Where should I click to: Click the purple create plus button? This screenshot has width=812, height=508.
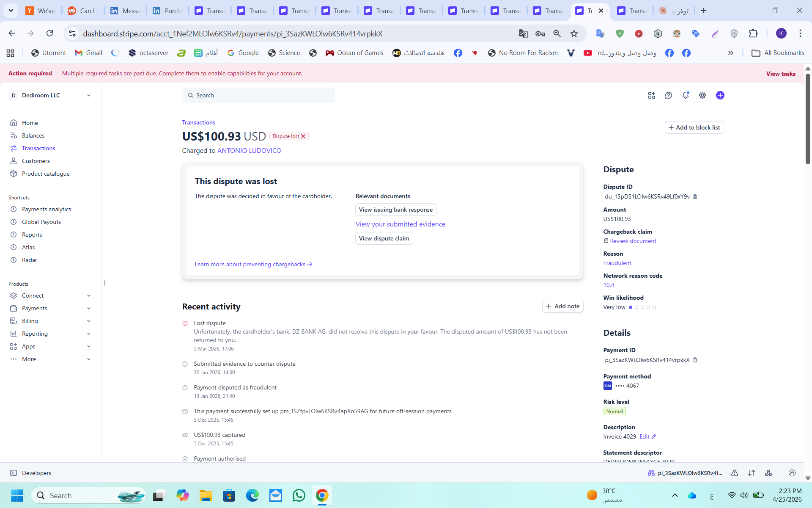[720, 95]
